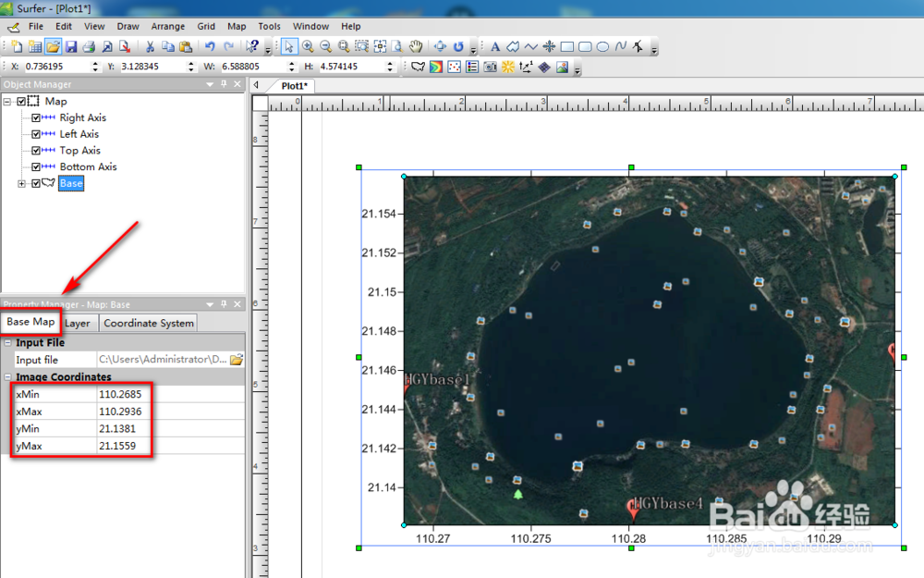The width and height of the screenshot is (924, 578).
Task: Select the Top Axis tree item
Action: click(x=79, y=151)
